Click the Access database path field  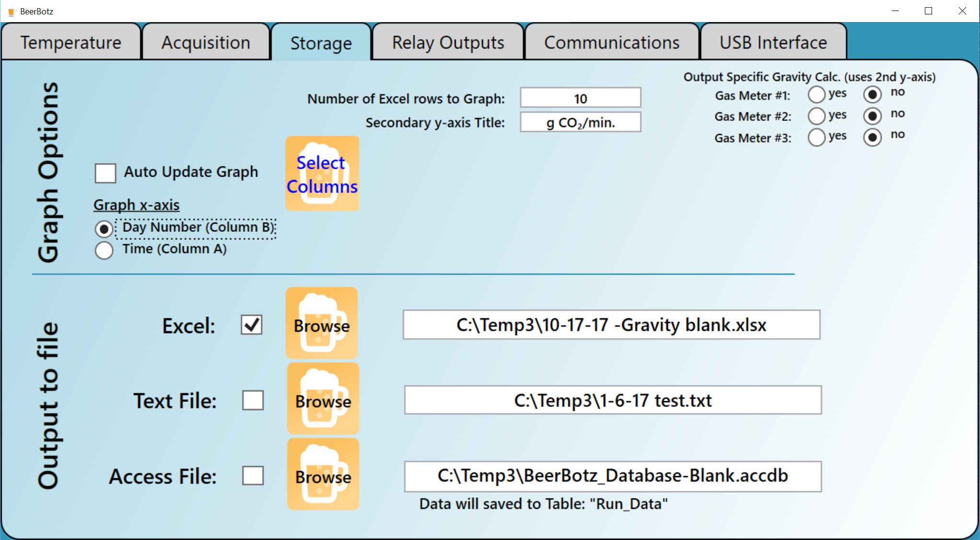point(613,476)
